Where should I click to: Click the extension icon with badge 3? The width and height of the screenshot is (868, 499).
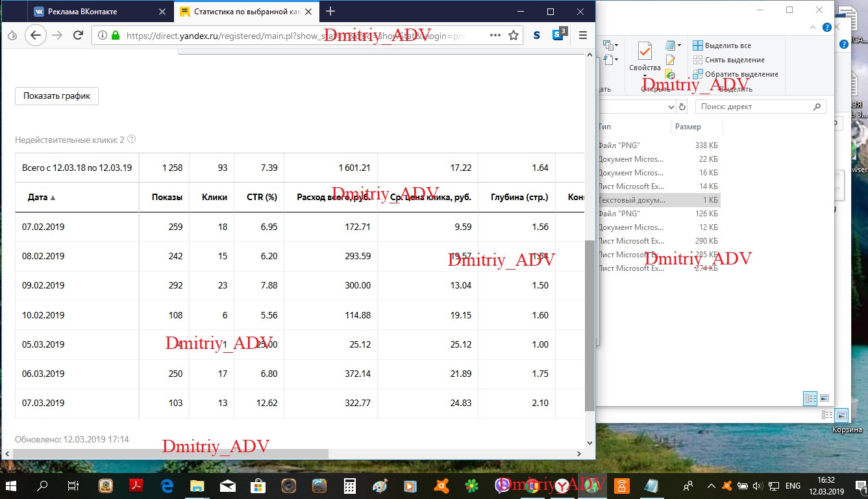point(560,35)
